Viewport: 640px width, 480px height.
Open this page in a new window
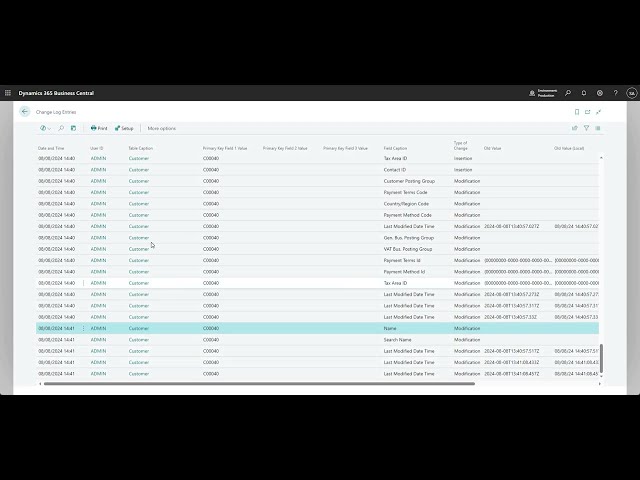coord(588,112)
